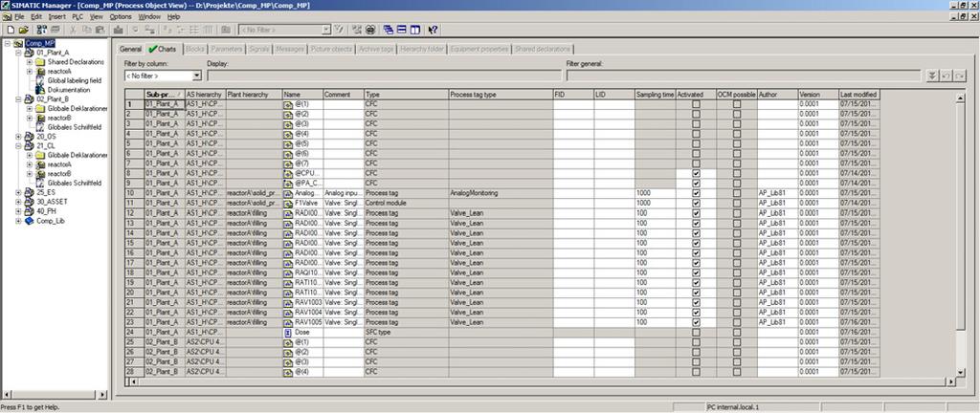
Task: Click the Display field in the filter area
Action: point(384,76)
